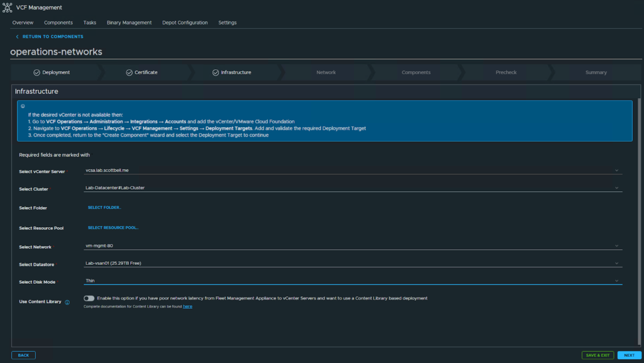Jump to the Components wizard step
The width and height of the screenshot is (644, 363).
[416, 72]
